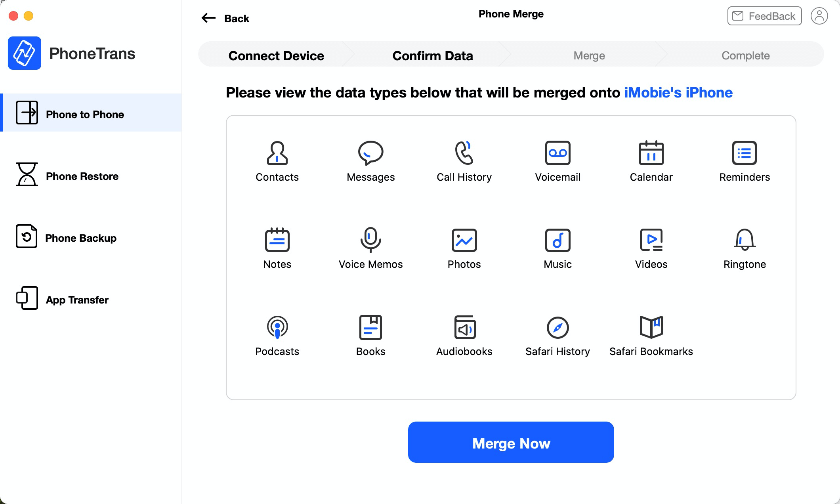Select the Voice Memos microphone icon
The image size is (840, 504).
coord(370,240)
